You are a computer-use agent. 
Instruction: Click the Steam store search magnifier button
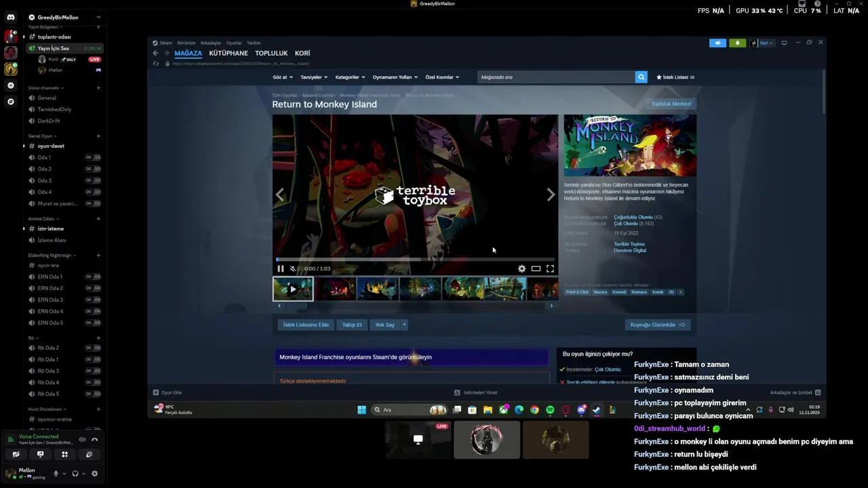[641, 77]
